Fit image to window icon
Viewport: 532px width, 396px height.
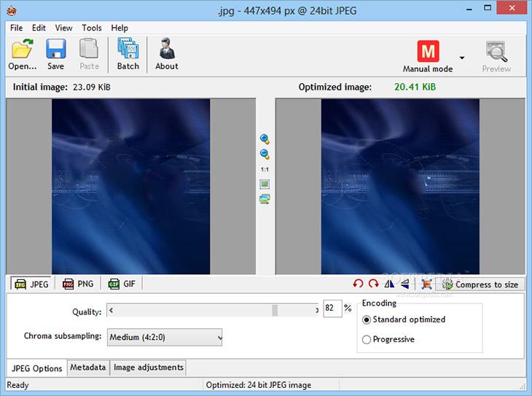tap(265, 184)
